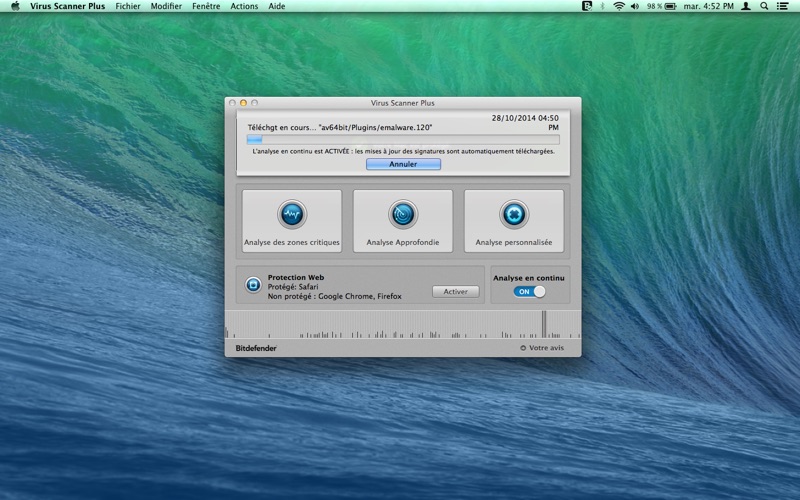Click the signature download progress bar
The height and width of the screenshot is (500, 800).
pyautogui.click(x=403, y=139)
